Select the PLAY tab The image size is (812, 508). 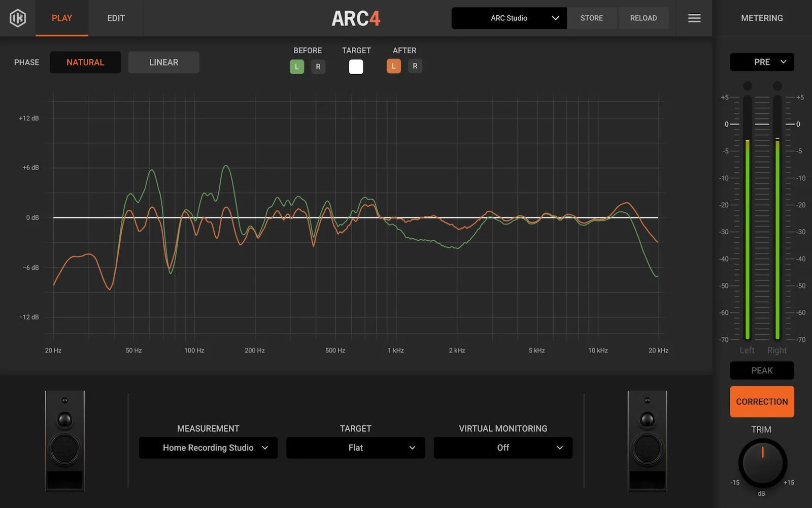tap(62, 18)
